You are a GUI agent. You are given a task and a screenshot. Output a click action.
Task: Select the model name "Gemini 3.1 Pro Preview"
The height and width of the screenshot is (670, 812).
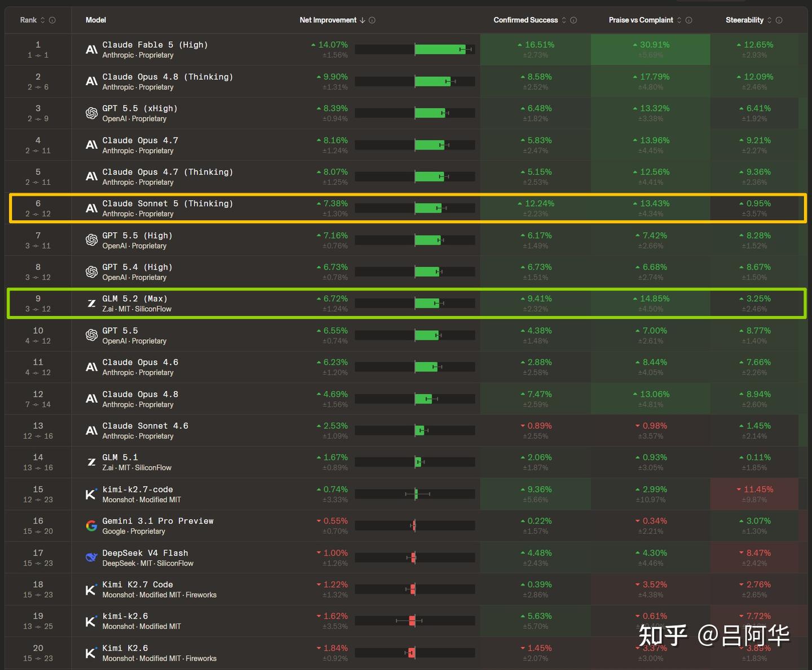(158, 521)
